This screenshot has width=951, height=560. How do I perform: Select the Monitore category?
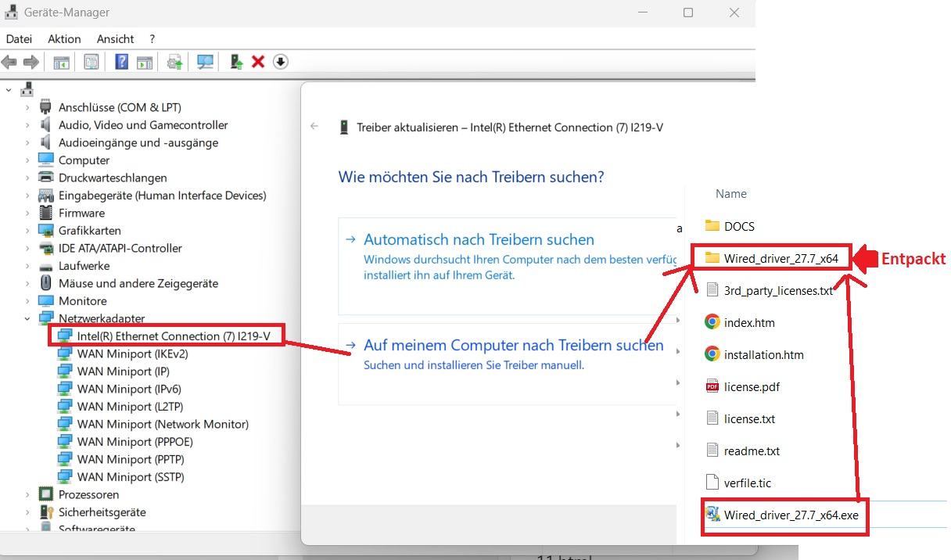pos(82,301)
